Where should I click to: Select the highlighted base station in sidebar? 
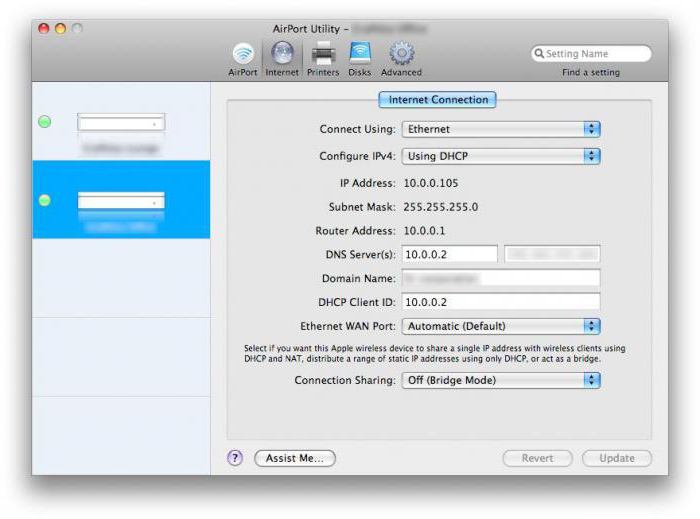121,199
